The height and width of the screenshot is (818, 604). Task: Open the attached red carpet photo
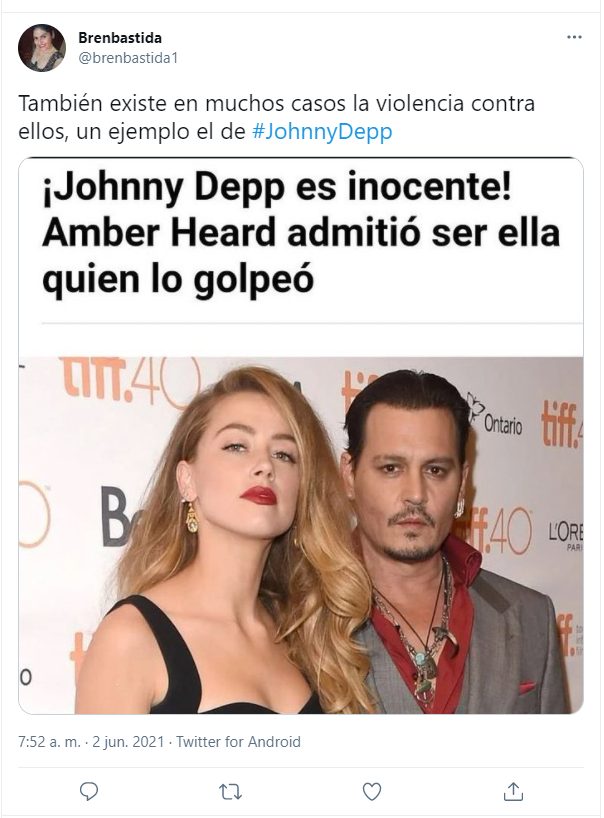pyautogui.click(x=301, y=535)
